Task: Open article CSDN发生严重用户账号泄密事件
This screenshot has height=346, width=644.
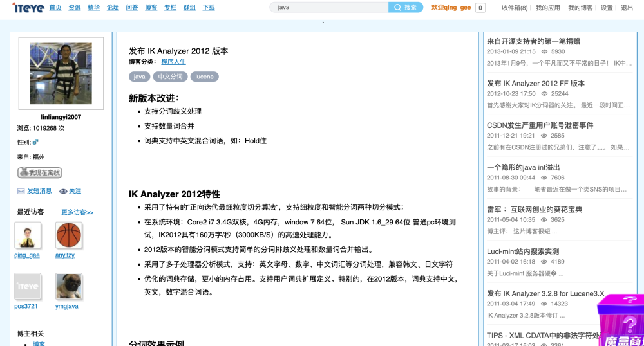Action: (x=540, y=125)
